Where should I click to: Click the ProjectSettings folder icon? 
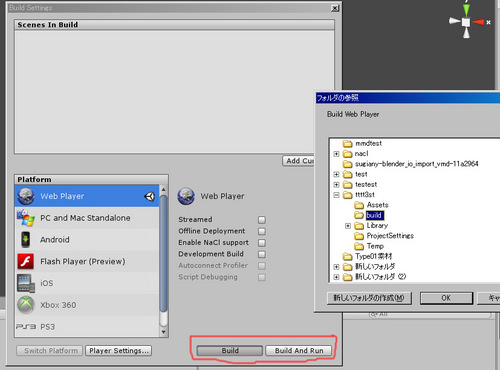(359, 236)
